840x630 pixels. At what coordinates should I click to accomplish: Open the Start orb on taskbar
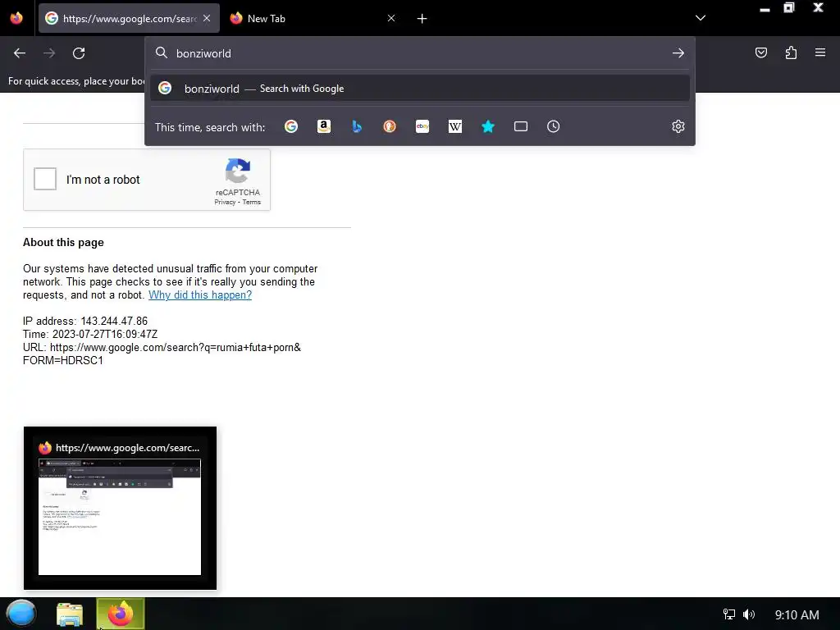(21, 614)
